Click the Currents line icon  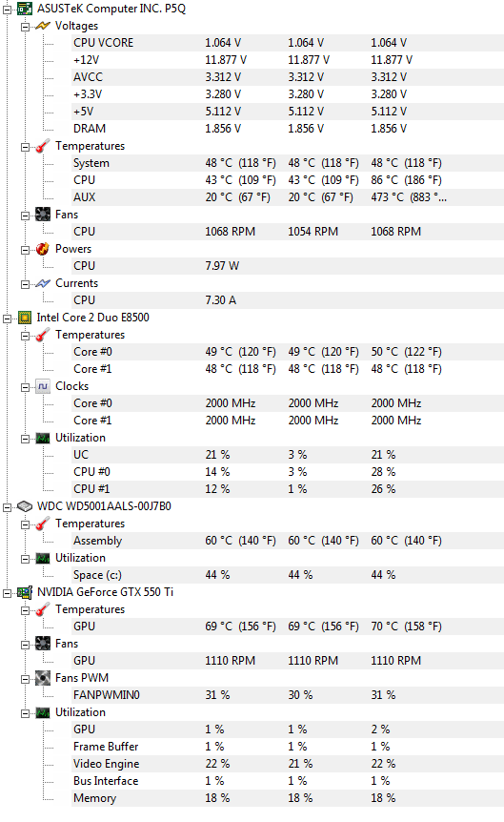coord(43,283)
